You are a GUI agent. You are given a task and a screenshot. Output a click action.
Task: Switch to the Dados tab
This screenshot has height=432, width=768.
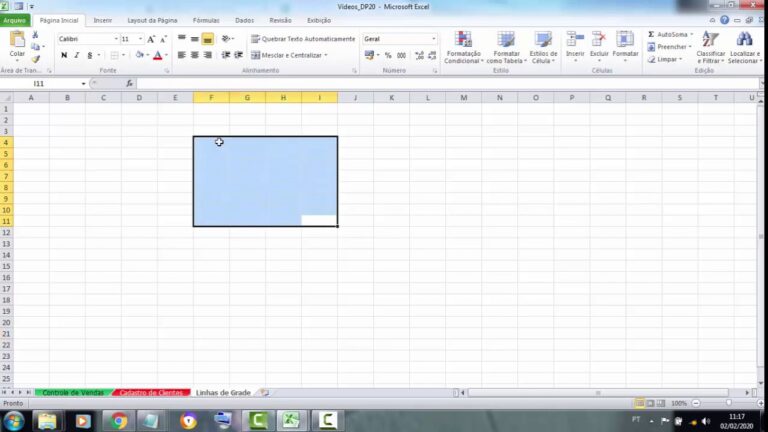[244, 21]
